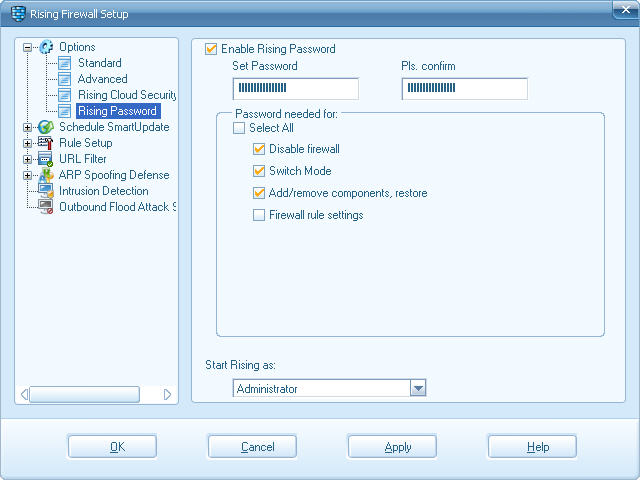
Task: Collapse the Options tree node
Action: pyautogui.click(x=27, y=47)
